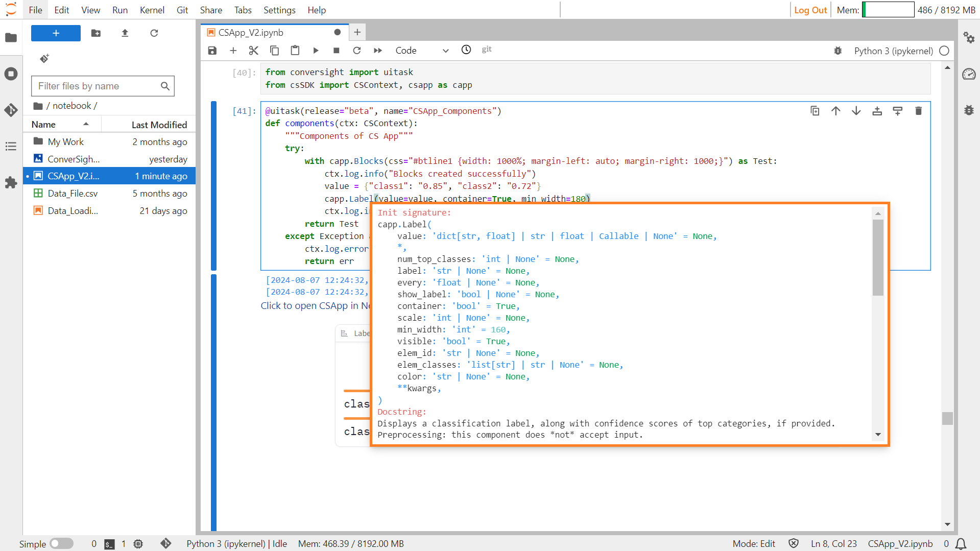The width and height of the screenshot is (980, 551).
Task: Open the Edit menu
Action: 62,10
